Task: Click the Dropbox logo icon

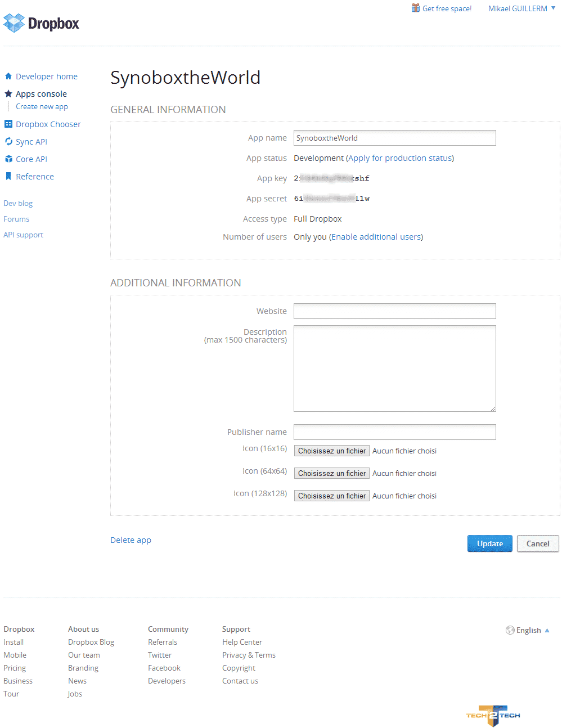Action: click(x=14, y=23)
